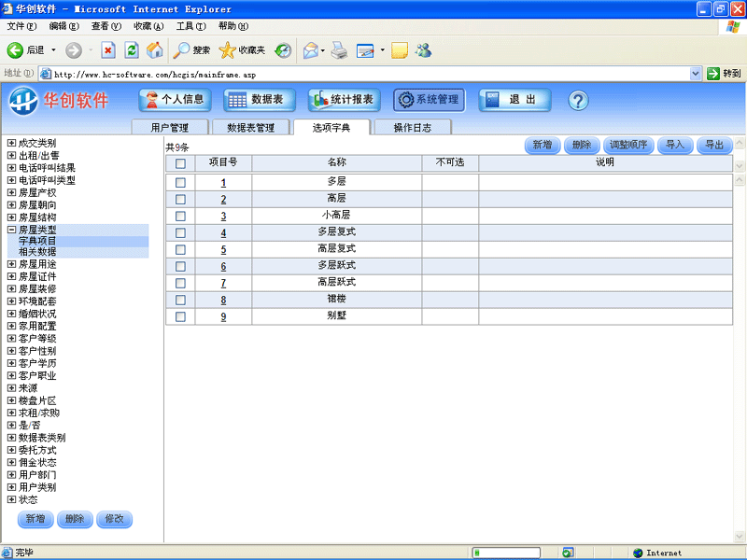Viewport: 747px width, 560px height.
Task: Go to the IE Home icon
Action: [x=154, y=50]
